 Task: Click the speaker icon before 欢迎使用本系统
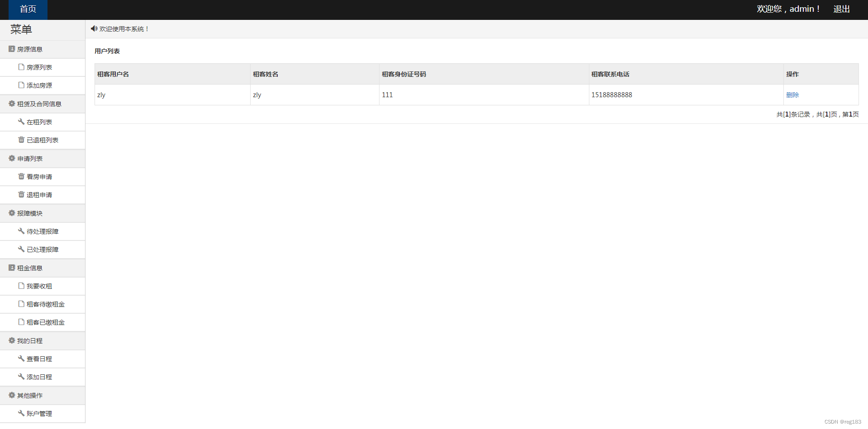point(94,28)
